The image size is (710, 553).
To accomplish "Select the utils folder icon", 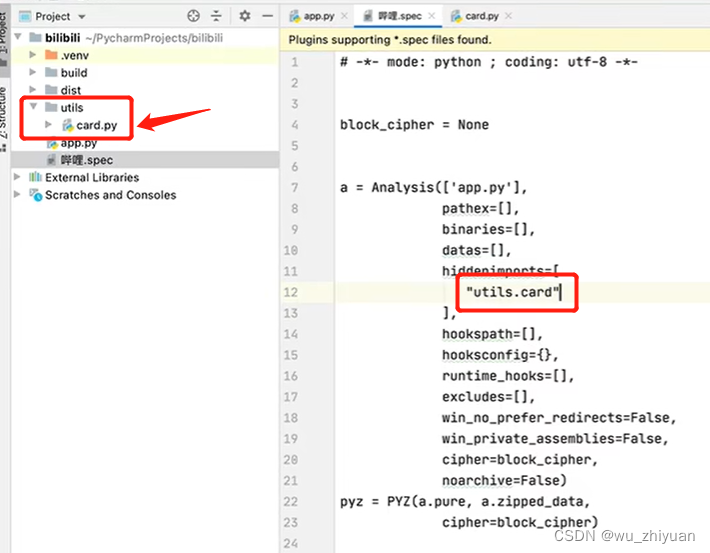I will [x=51, y=107].
